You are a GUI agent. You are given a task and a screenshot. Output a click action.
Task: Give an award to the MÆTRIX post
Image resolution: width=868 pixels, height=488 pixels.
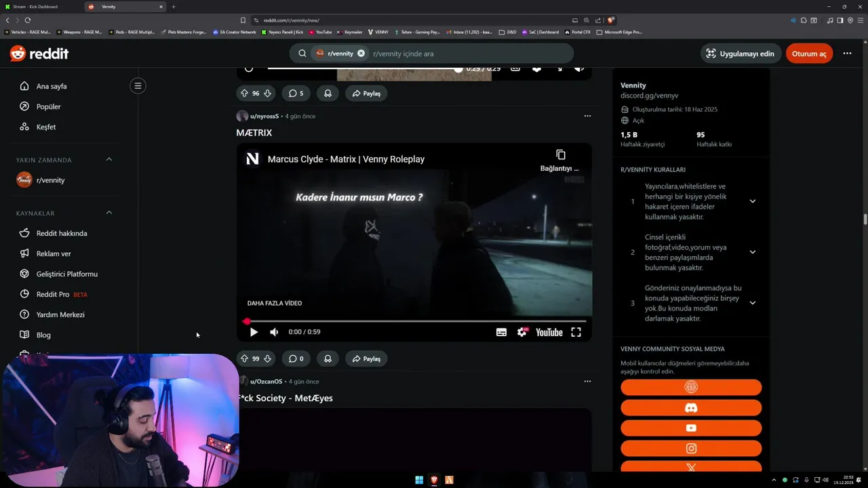tap(328, 359)
